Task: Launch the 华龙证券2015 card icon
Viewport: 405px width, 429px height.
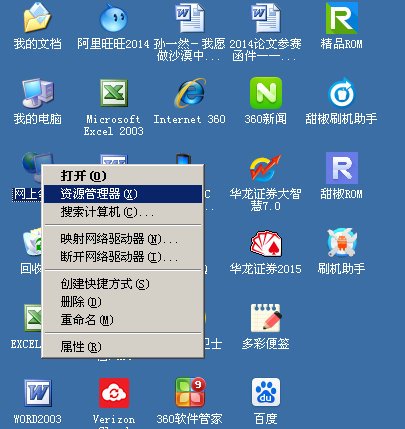Action: pos(266,244)
